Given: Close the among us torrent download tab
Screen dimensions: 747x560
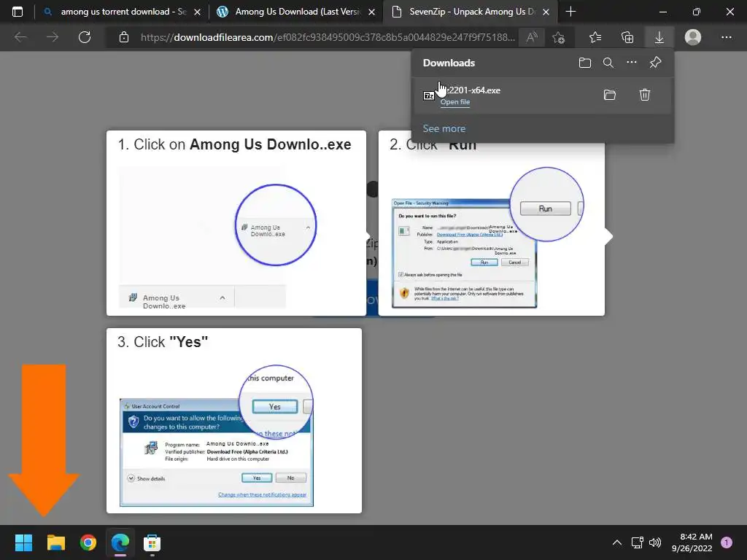Looking at the screenshot, I should tap(197, 12).
